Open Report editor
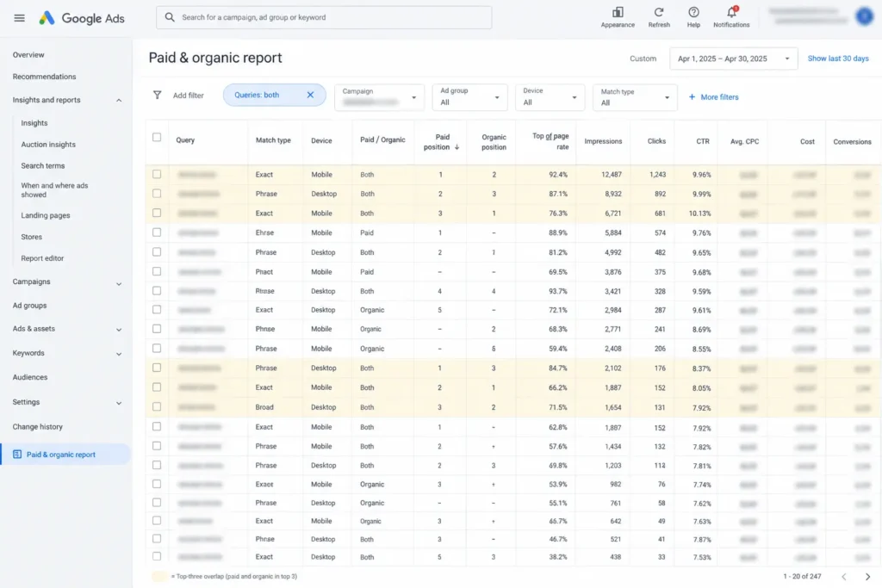This screenshot has width=882, height=588. [42, 258]
